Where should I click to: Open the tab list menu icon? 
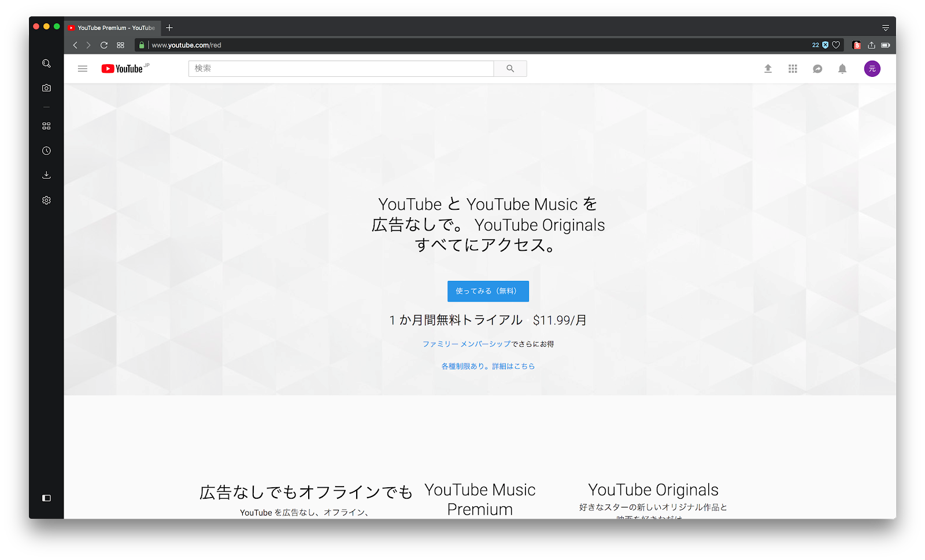(886, 28)
